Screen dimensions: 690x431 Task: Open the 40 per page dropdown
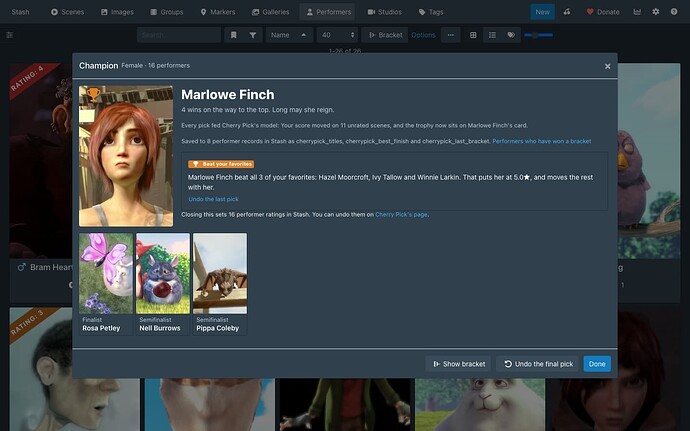(x=337, y=35)
